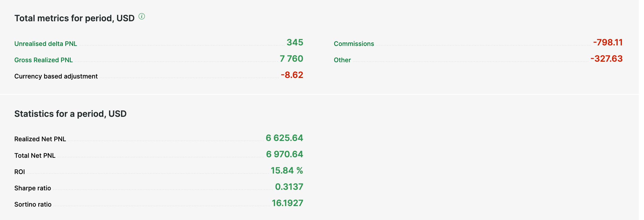Click the red -8.62 adjustment value

(x=292, y=75)
